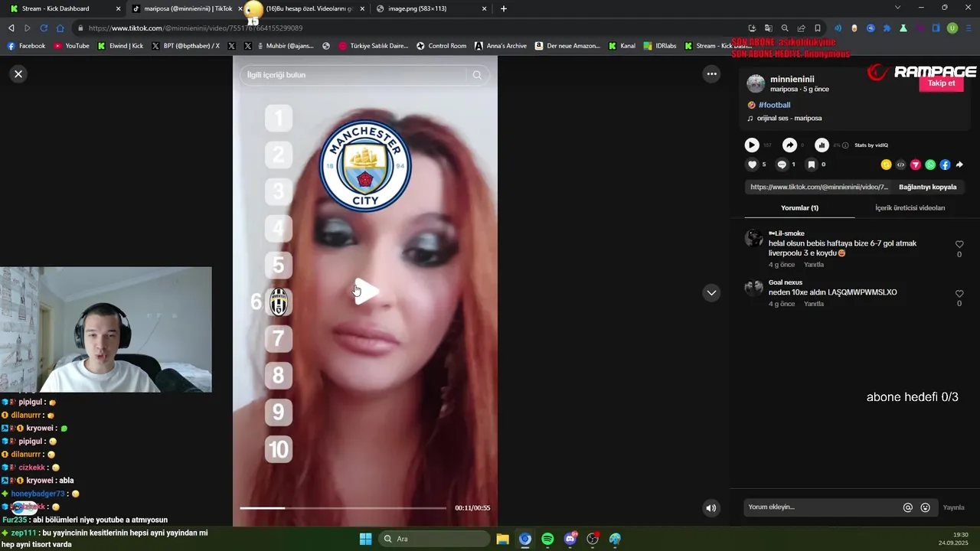
Task: Seek along the video progress bar
Action: pyautogui.click(x=342, y=508)
